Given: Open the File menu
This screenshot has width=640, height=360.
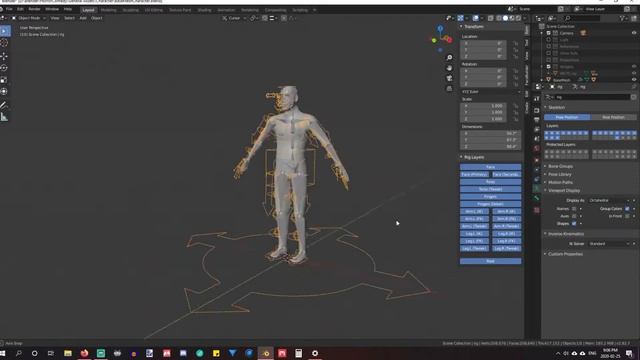Looking at the screenshot, I should [9, 9].
